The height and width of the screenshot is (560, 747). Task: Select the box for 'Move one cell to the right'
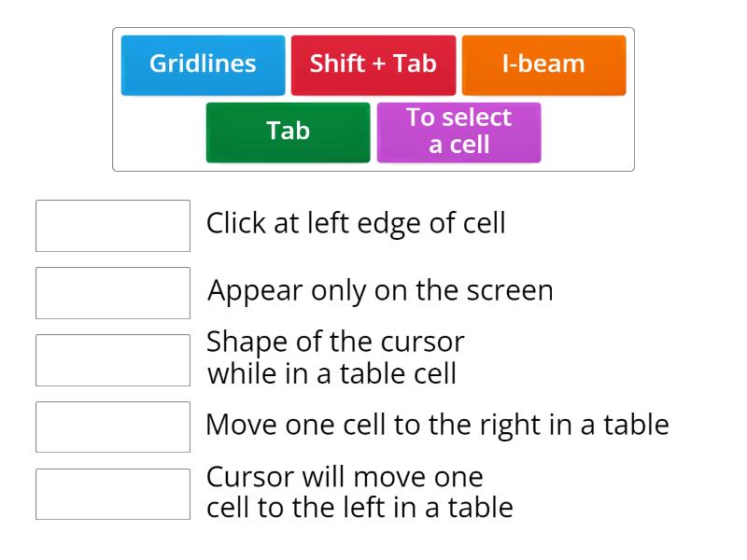(x=112, y=427)
